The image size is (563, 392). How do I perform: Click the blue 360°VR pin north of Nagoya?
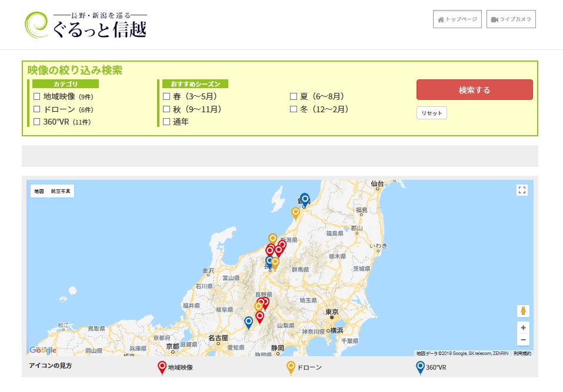(249, 321)
